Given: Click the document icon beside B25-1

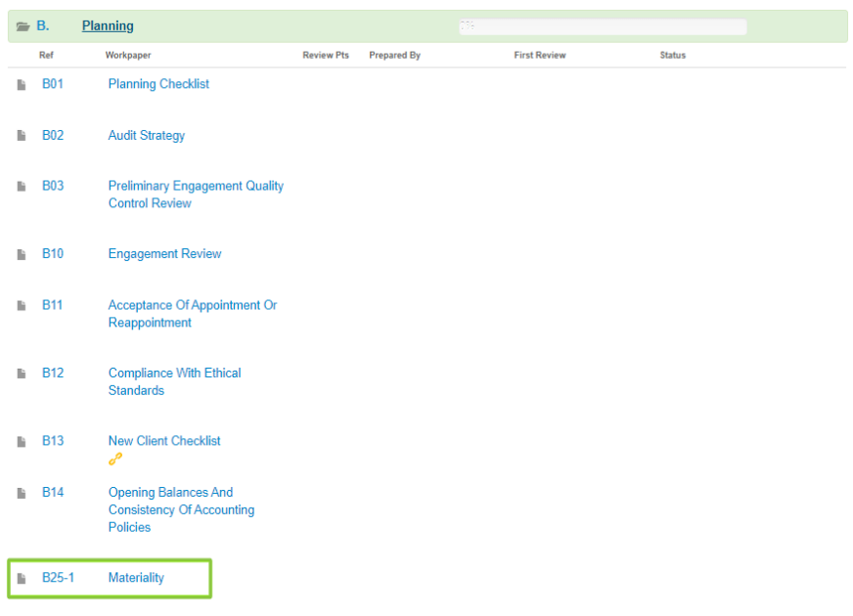Looking at the screenshot, I should (22, 579).
